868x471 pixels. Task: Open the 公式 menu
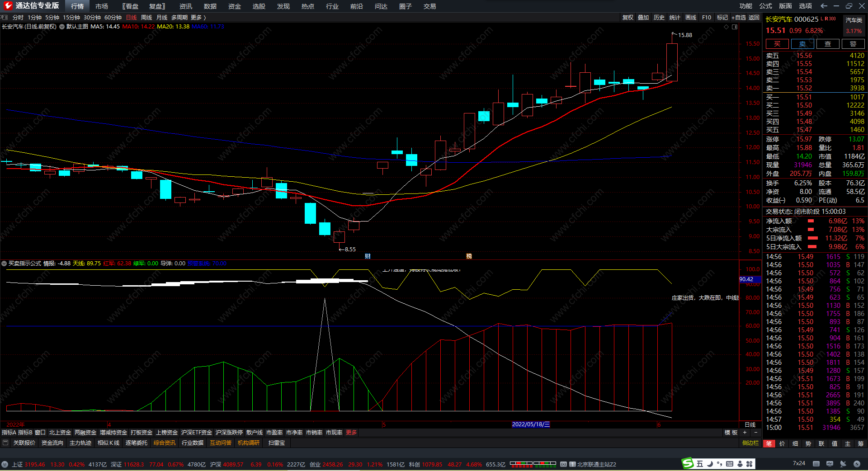pos(766,6)
